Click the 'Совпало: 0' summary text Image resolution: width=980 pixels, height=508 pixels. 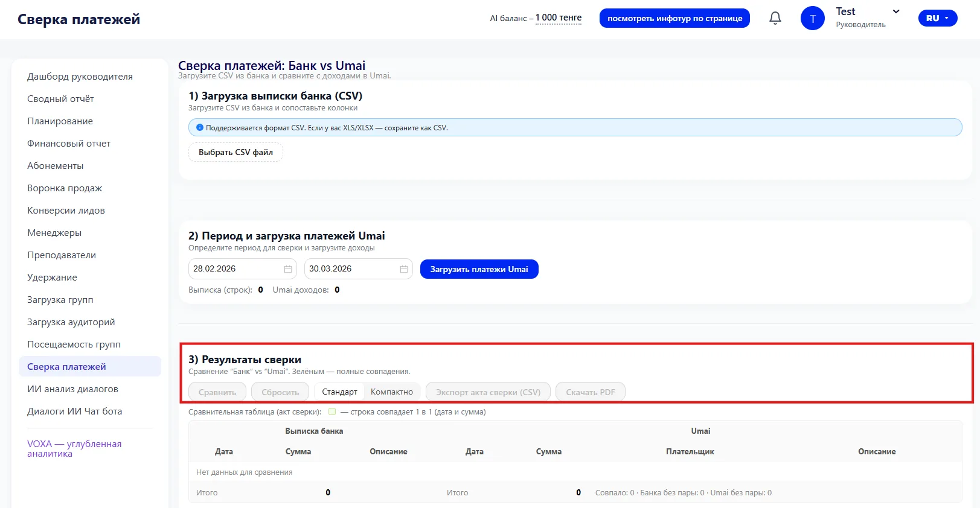click(615, 493)
